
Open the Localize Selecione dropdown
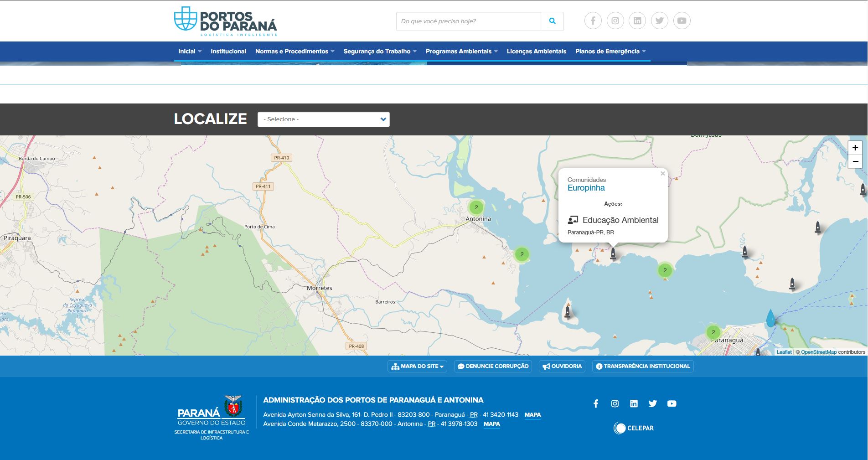[x=324, y=119]
